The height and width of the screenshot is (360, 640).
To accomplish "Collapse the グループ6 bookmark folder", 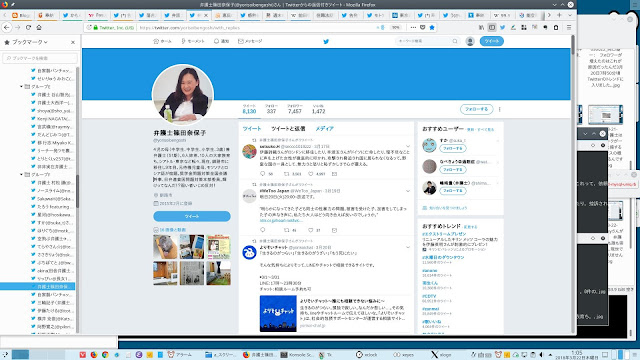I will point(21,87).
